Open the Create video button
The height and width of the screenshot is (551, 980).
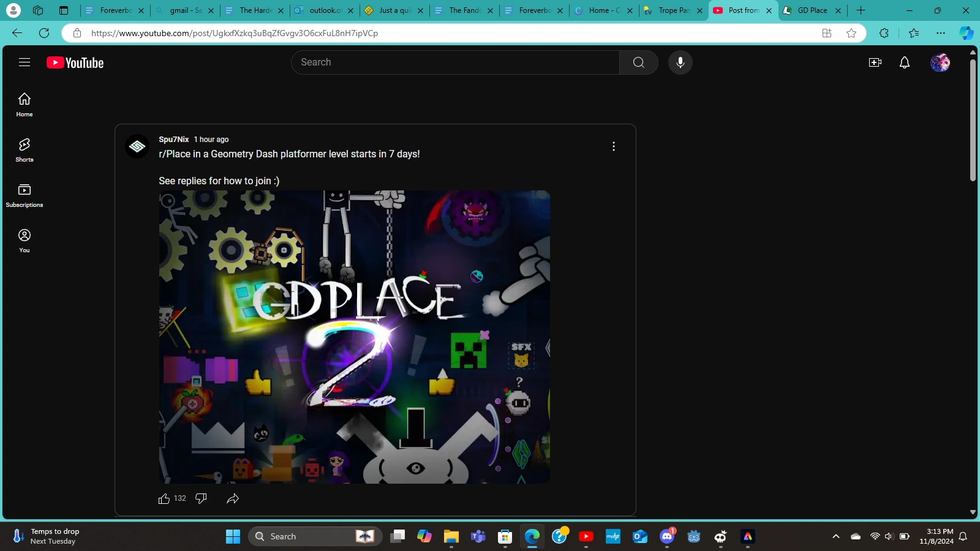tap(875, 62)
